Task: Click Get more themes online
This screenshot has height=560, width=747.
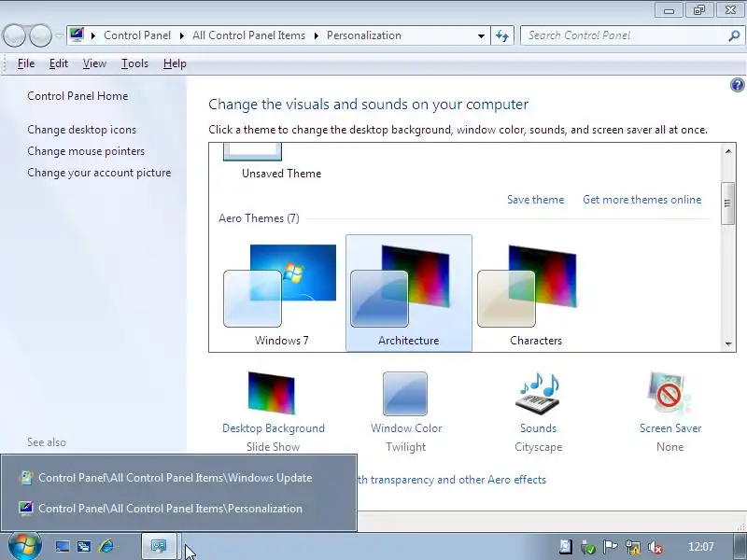Action: [x=642, y=200]
